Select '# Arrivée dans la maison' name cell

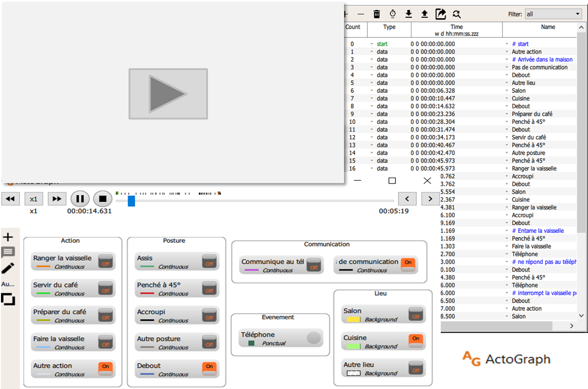[x=542, y=59]
